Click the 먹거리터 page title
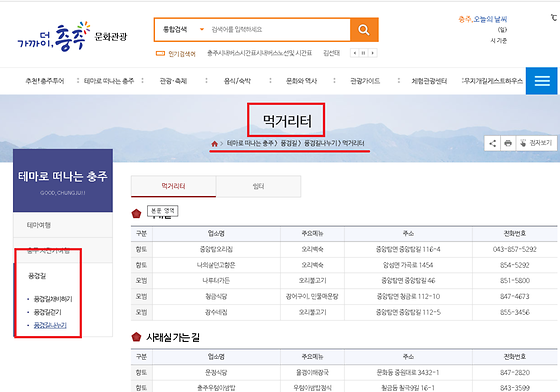Viewport: 560px width, 392px height. pyautogui.click(x=287, y=121)
